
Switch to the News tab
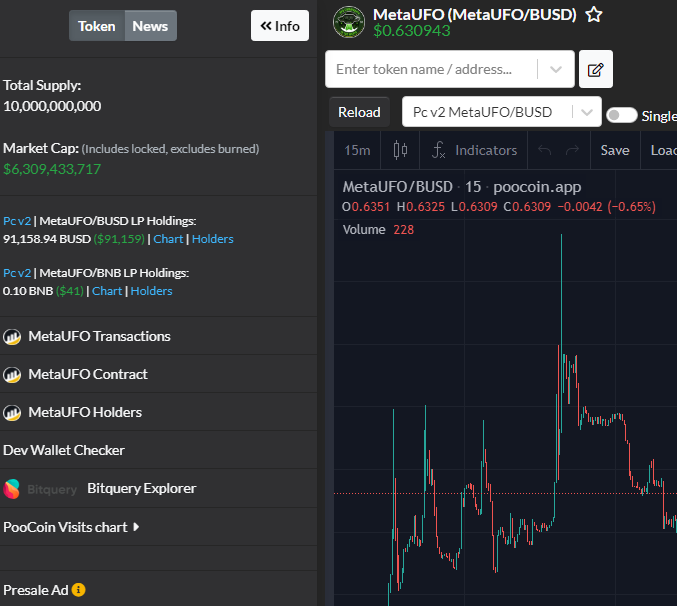pyautogui.click(x=150, y=26)
